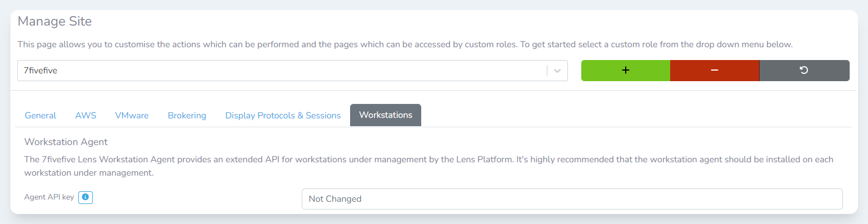Switch to the General tab

pyautogui.click(x=41, y=116)
